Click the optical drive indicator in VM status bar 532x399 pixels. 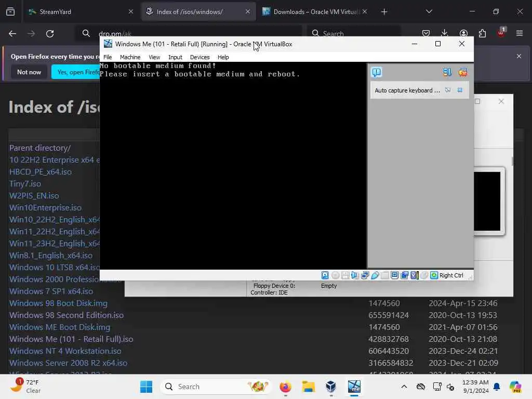(335, 275)
